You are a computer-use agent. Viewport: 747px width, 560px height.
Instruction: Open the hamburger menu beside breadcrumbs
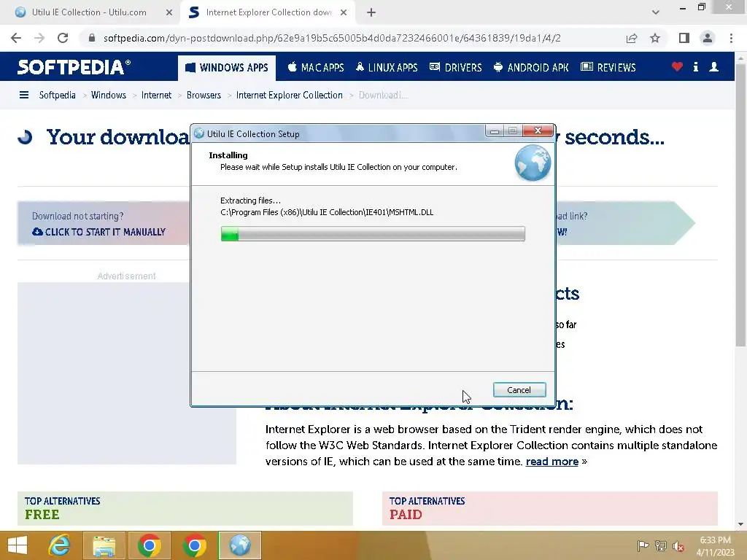click(x=24, y=96)
